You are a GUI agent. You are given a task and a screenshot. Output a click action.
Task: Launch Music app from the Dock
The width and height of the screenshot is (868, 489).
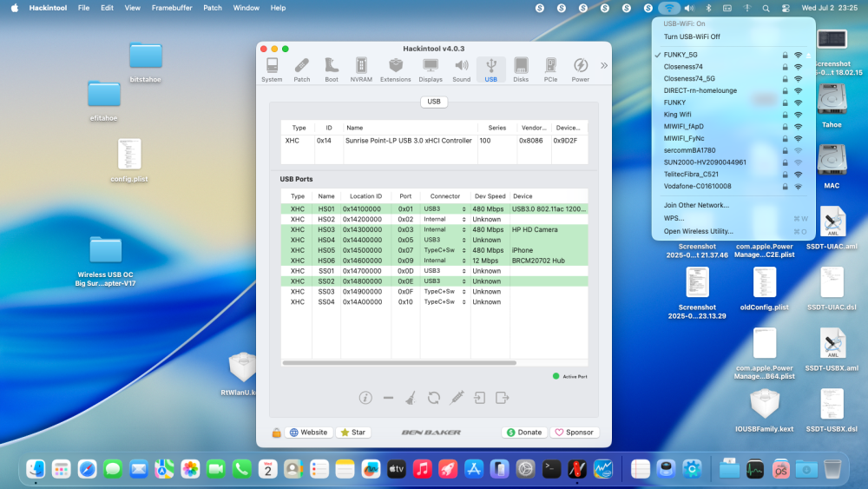point(422,469)
